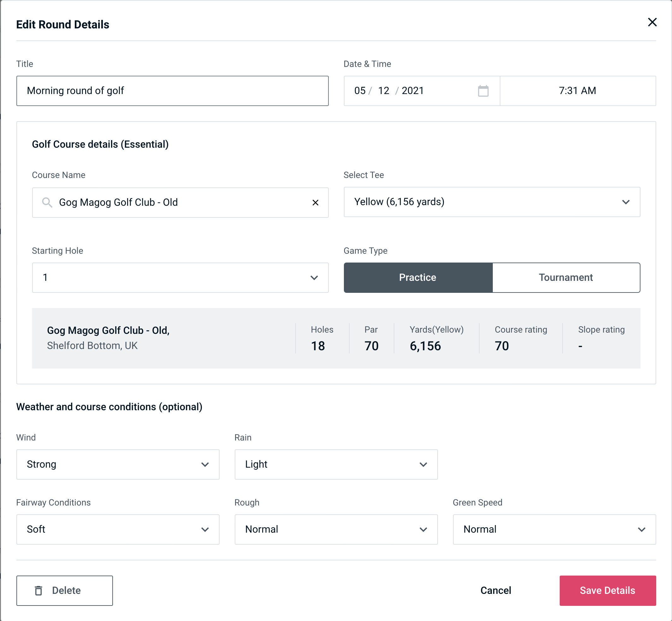Expand the Fairway Conditions dropdown
The image size is (672, 621).
click(x=118, y=530)
